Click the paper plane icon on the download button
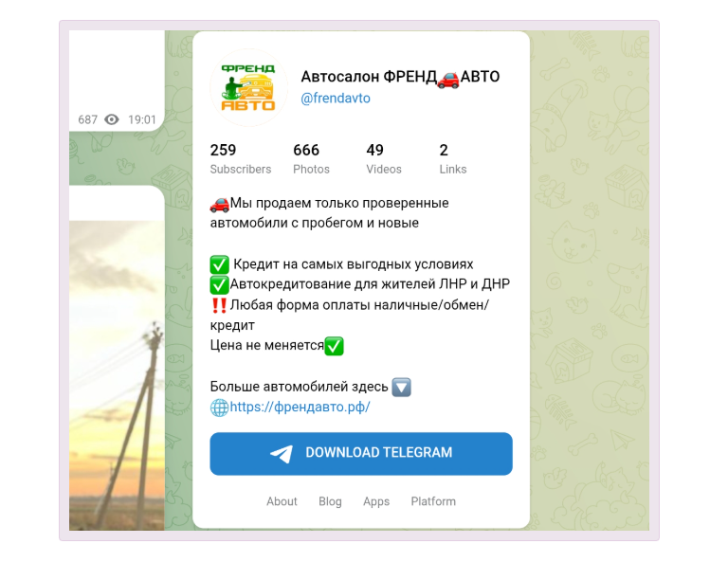This screenshot has width=728, height=562. (x=282, y=453)
